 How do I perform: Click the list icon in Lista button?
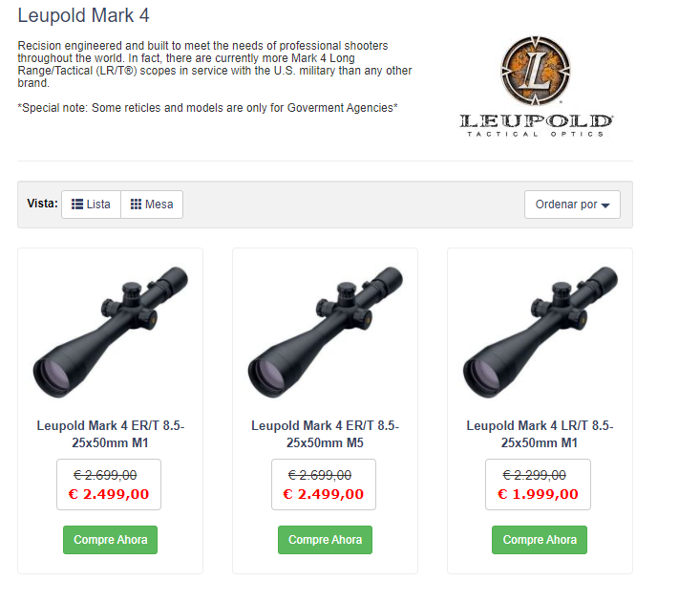pos(77,205)
